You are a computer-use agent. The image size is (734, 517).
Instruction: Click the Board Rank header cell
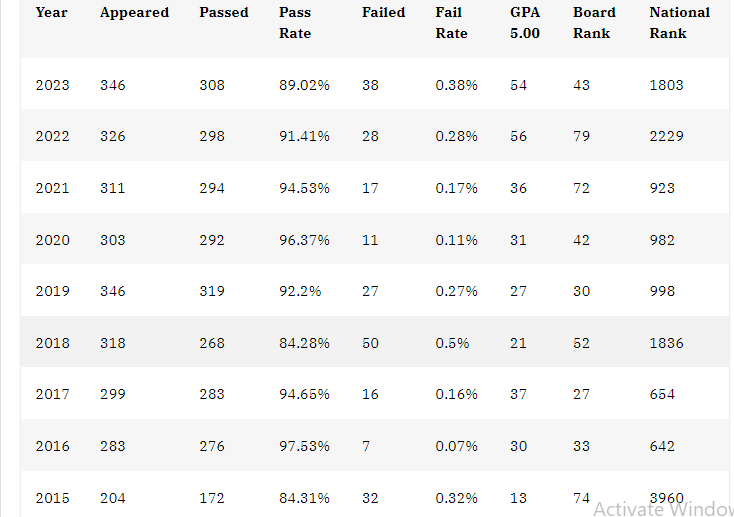[594, 22]
